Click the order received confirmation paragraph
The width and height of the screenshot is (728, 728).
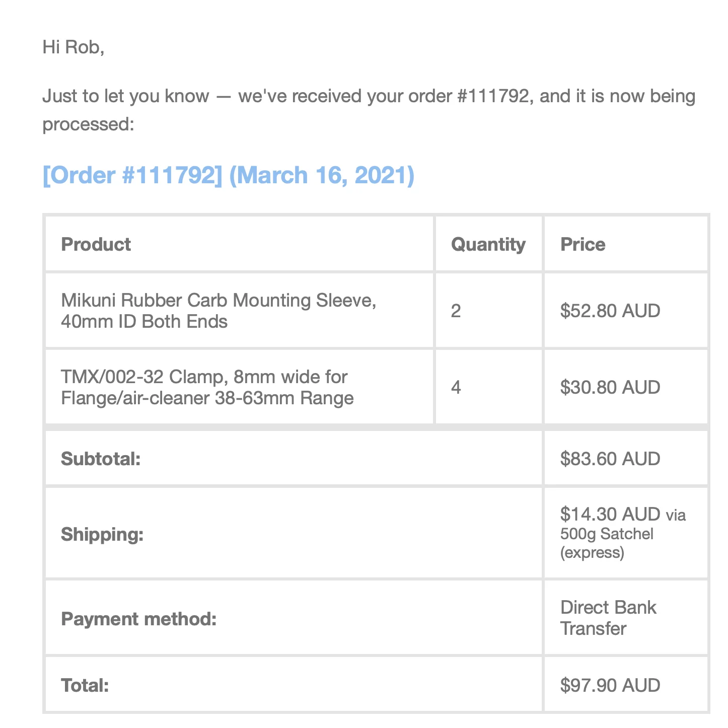click(x=369, y=109)
